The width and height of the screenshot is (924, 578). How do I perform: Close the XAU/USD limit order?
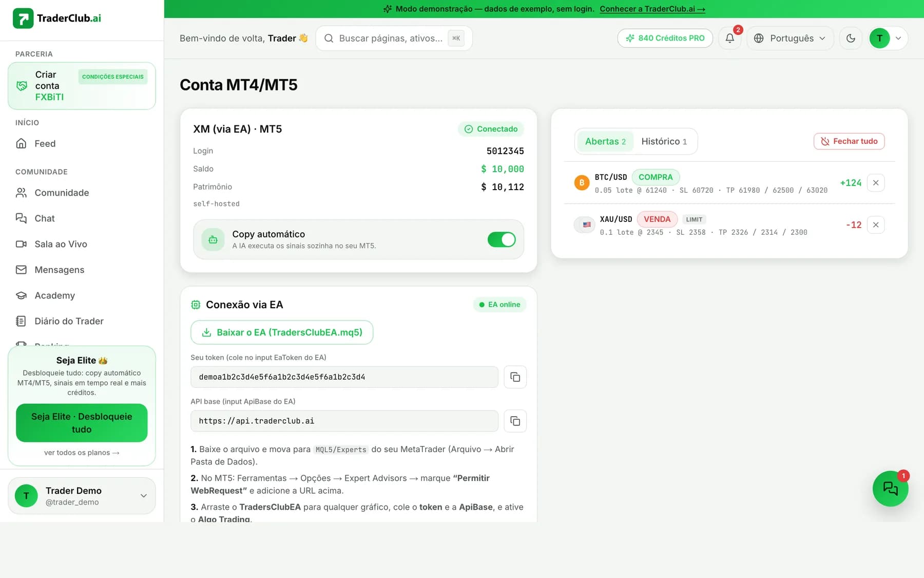(x=876, y=225)
